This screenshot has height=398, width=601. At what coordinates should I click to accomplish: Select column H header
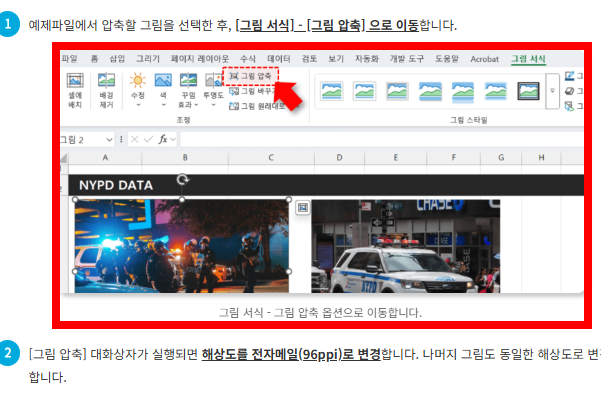[541, 158]
